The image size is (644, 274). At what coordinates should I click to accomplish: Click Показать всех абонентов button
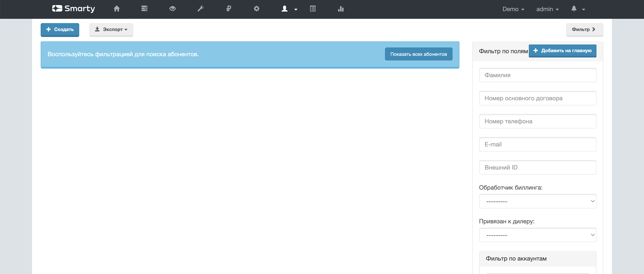point(419,54)
